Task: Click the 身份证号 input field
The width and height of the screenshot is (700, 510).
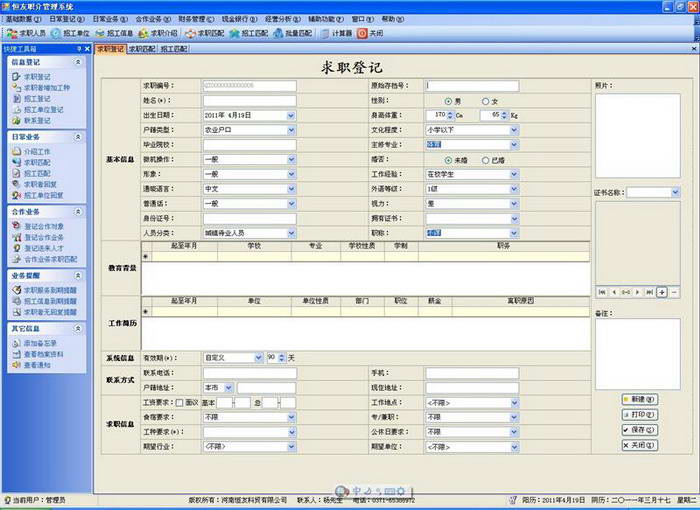Action: [x=250, y=218]
